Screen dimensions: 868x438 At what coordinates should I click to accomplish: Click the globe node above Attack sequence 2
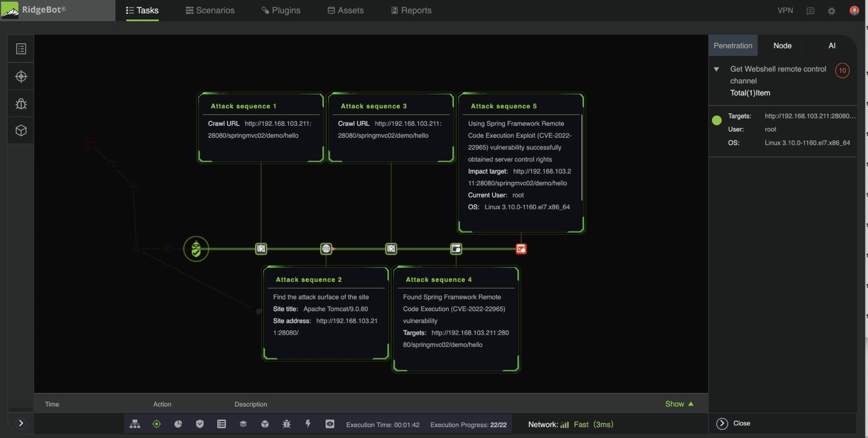tap(326, 248)
